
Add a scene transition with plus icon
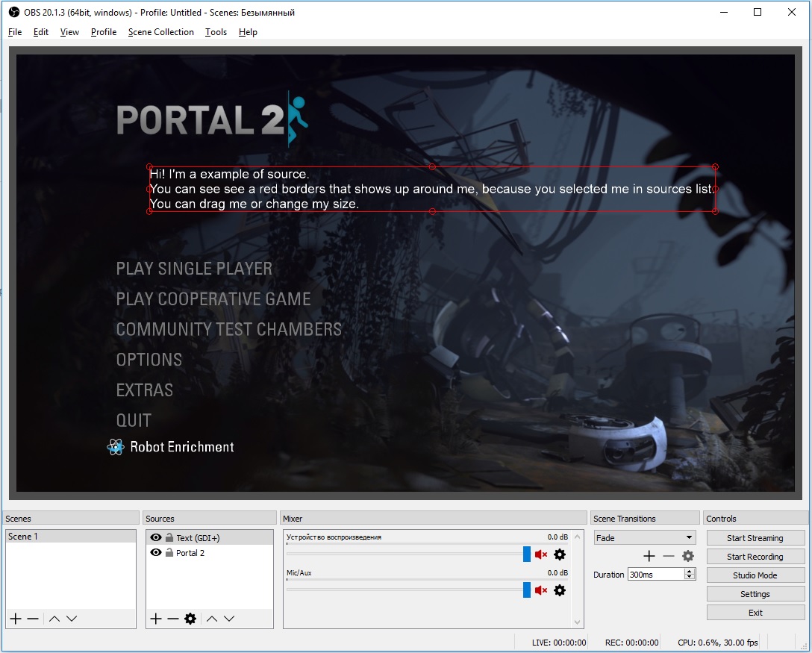tap(649, 556)
